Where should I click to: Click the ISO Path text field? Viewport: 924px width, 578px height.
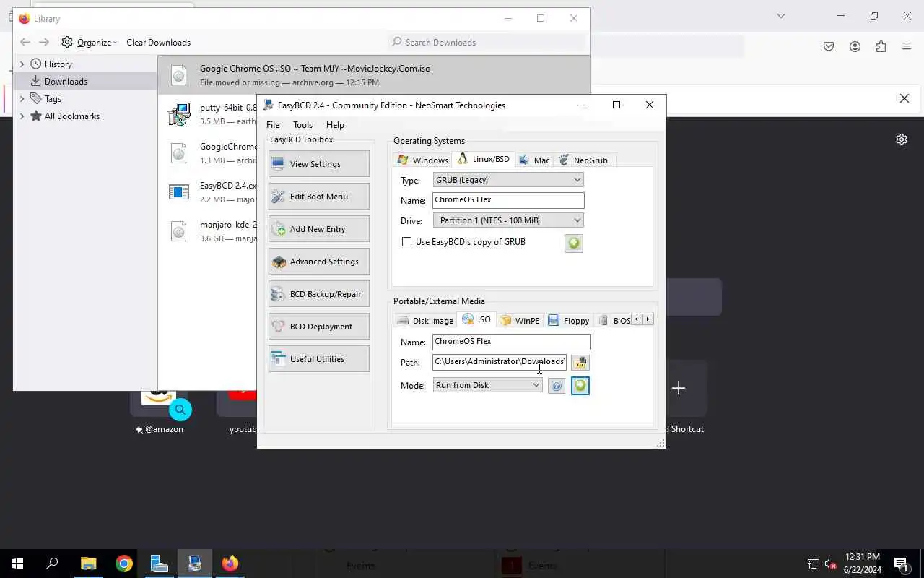(x=500, y=362)
